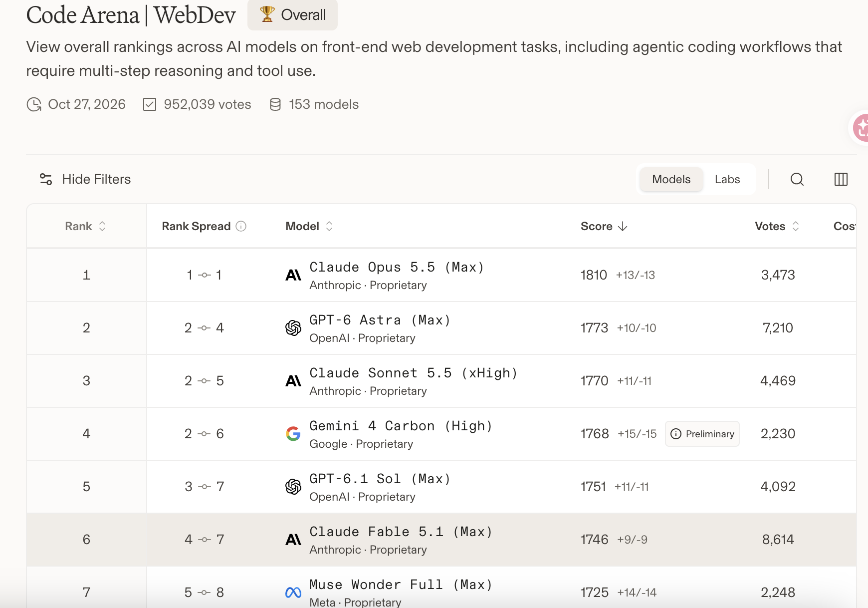Click OpenAI logo beside GPT-6.1 Sol

click(293, 487)
